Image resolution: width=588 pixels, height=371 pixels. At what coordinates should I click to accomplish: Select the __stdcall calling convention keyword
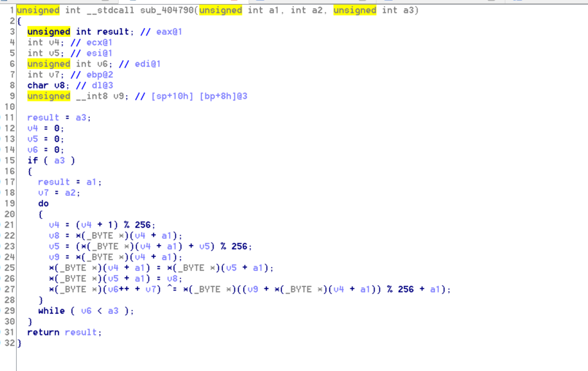coord(110,11)
